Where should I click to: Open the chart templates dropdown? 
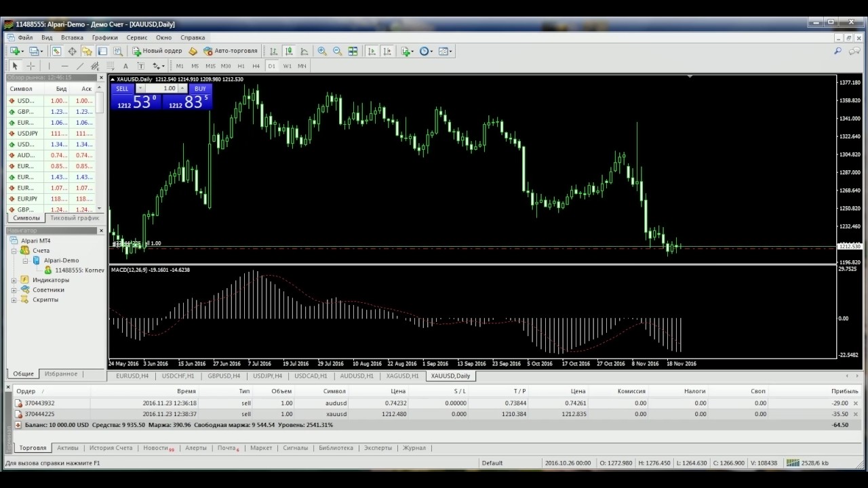pos(445,51)
